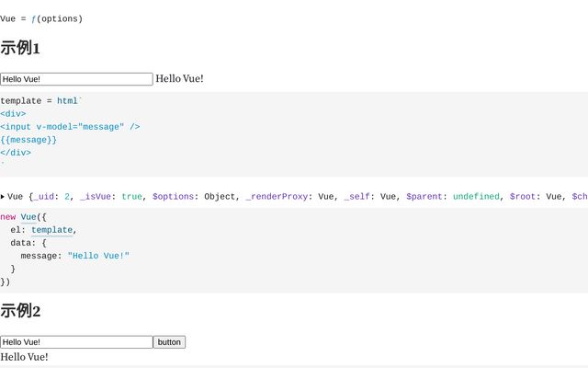Expand the Vue object inspector triangle
Image resolution: width=588 pixels, height=368 pixels.
pyautogui.click(x=3, y=196)
